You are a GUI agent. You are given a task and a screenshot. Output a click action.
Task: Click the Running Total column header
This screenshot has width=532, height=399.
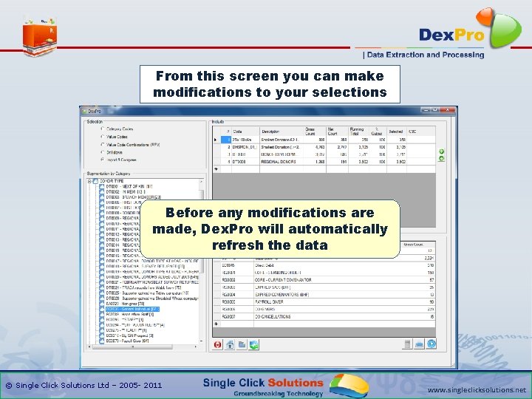pyautogui.click(x=358, y=132)
